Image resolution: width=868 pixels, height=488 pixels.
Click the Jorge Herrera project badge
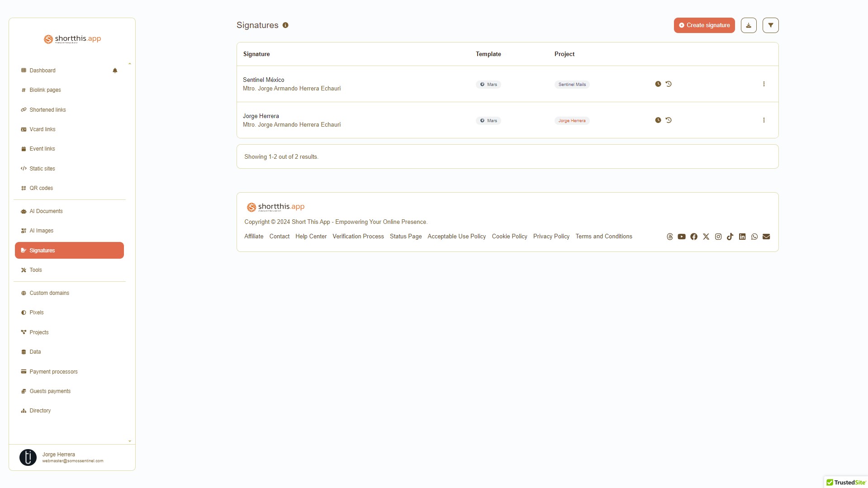(572, 121)
